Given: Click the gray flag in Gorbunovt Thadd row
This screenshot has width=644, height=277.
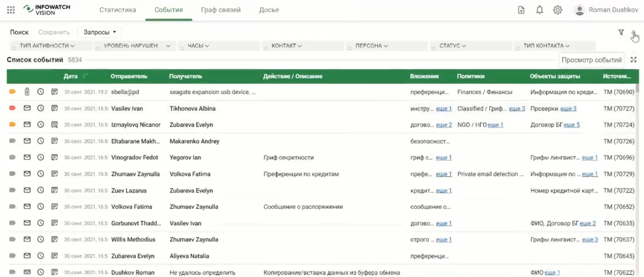Looking at the screenshot, I should click(x=13, y=223).
